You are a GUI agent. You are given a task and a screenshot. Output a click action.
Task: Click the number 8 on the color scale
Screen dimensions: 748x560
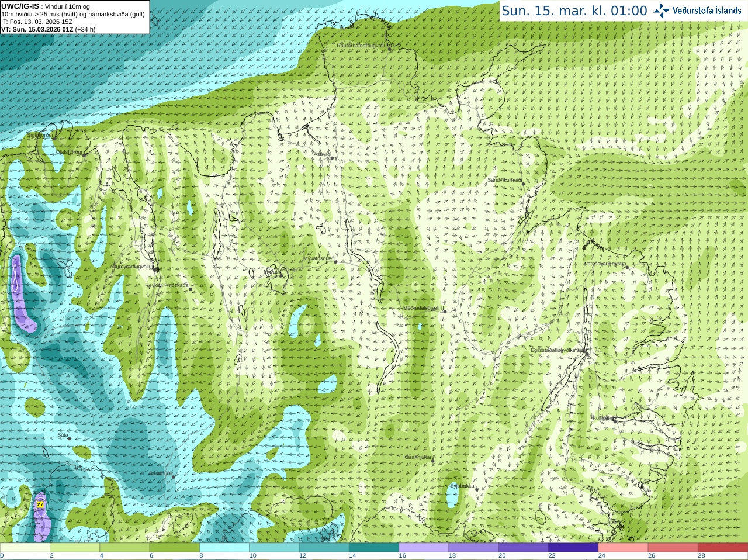202,556
